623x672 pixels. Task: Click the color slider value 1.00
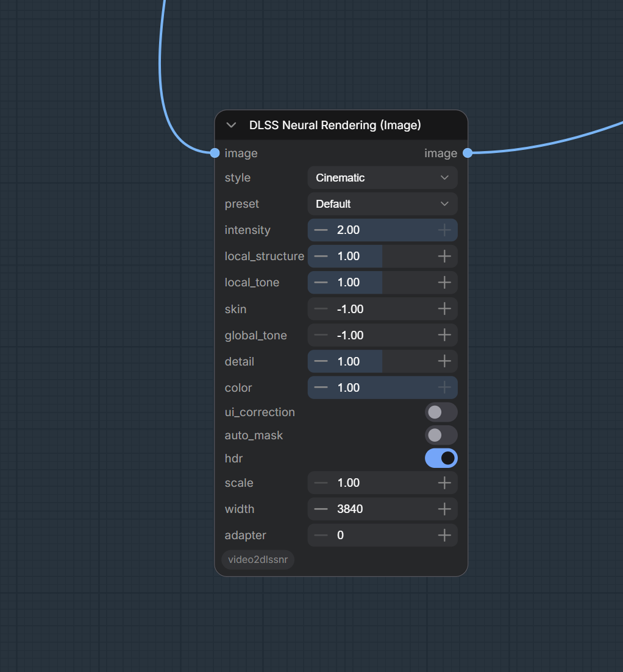(348, 387)
